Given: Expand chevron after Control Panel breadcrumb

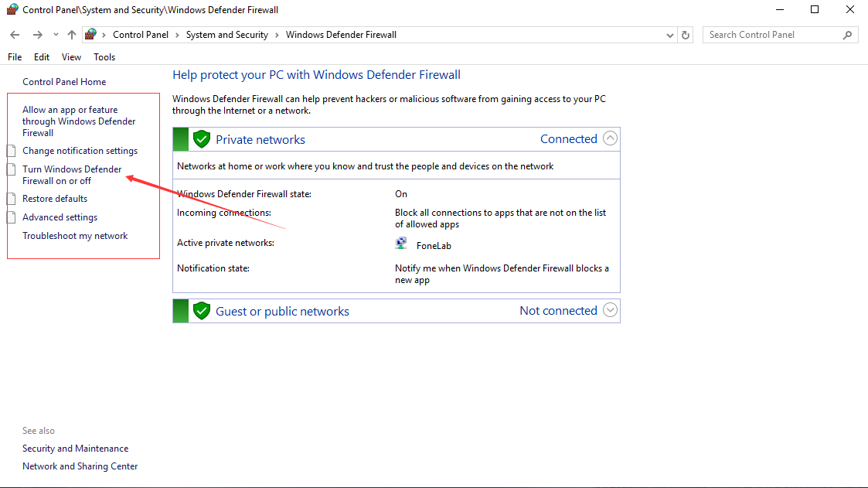Looking at the screenshot, I should [x=177, y=35].
